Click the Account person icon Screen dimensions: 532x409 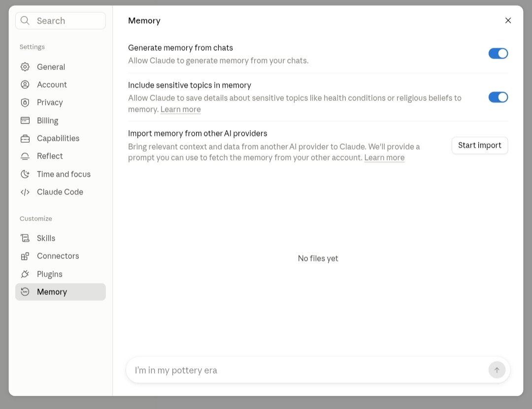pos(25,85)
